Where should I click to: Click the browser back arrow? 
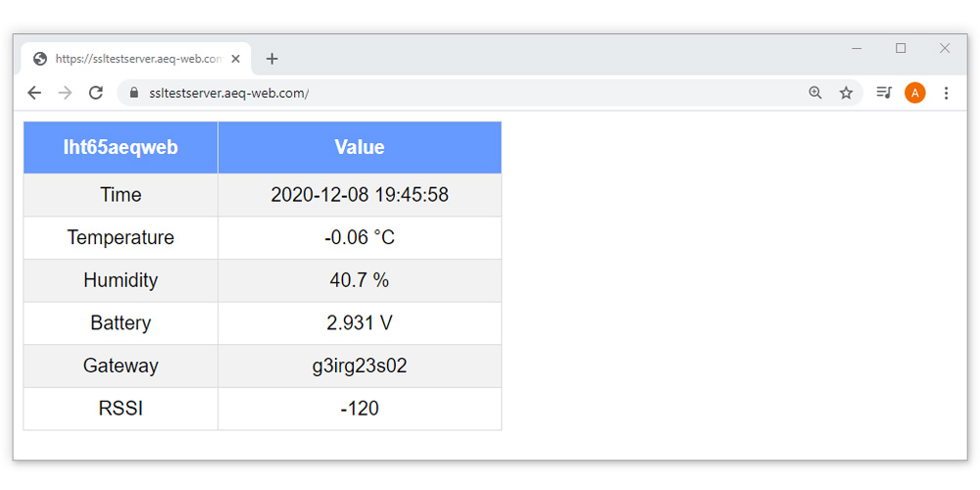point(34,93)
